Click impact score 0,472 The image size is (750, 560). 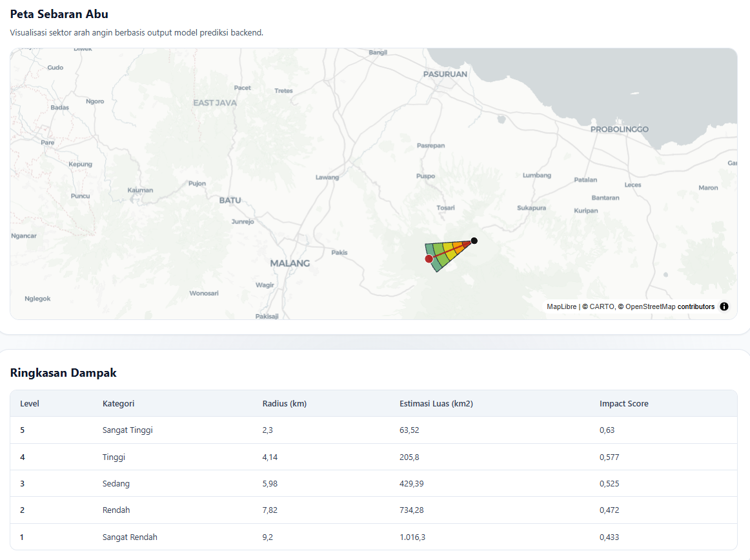point(609,510)
